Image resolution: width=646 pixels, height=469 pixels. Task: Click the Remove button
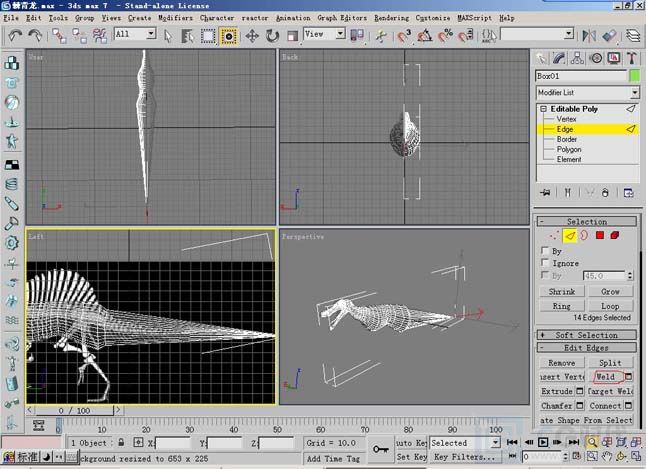coord(562,363)
